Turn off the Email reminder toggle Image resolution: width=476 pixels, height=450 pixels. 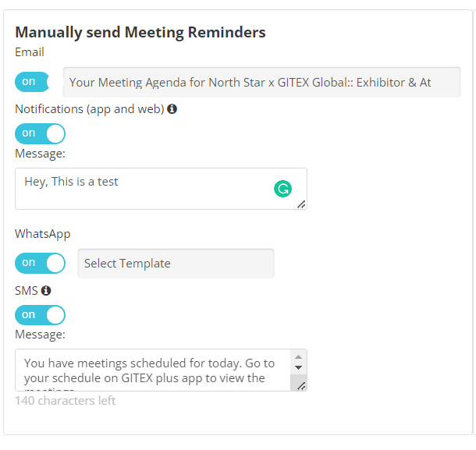(x=32, y=82)
